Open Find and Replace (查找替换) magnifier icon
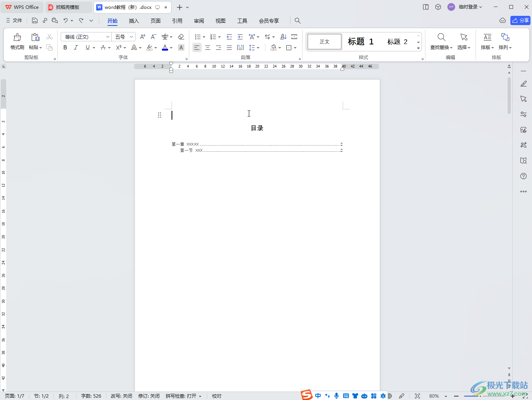This screenshot has height=400, width=532. (x=441, y=37)
